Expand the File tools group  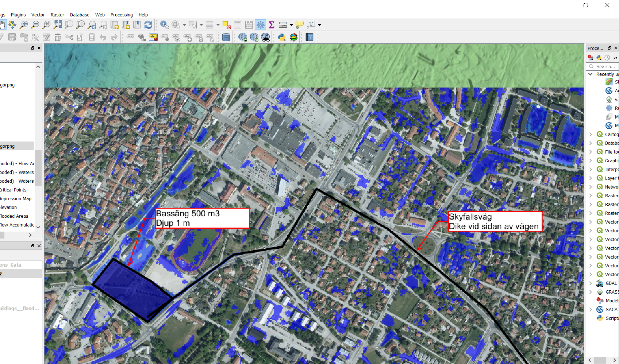(591, 152)
